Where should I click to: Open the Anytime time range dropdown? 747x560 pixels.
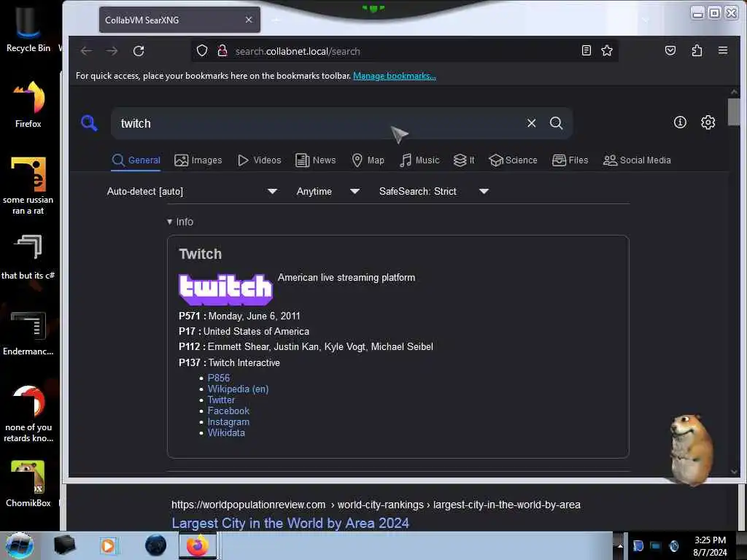(328, 192)
